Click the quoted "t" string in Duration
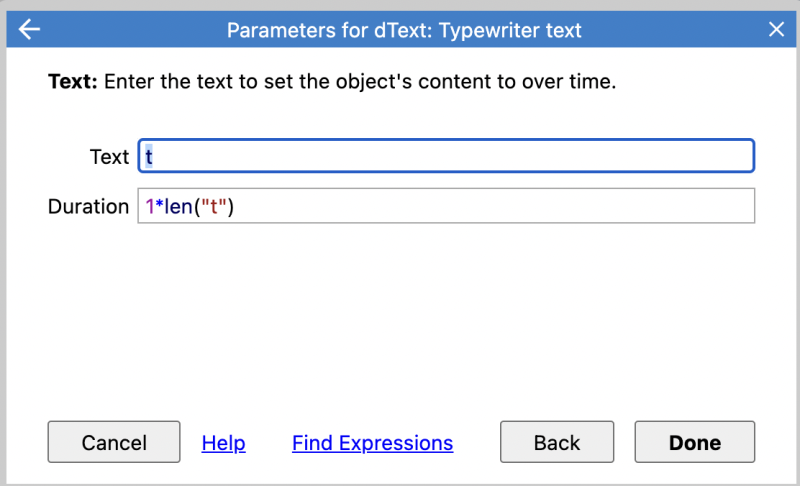The image size is (800, 486). (x=213, y=207)
